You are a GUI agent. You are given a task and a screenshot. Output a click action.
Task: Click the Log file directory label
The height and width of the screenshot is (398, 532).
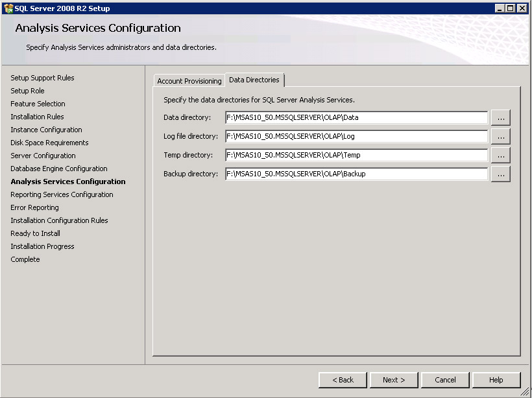(x=191, y=136)
